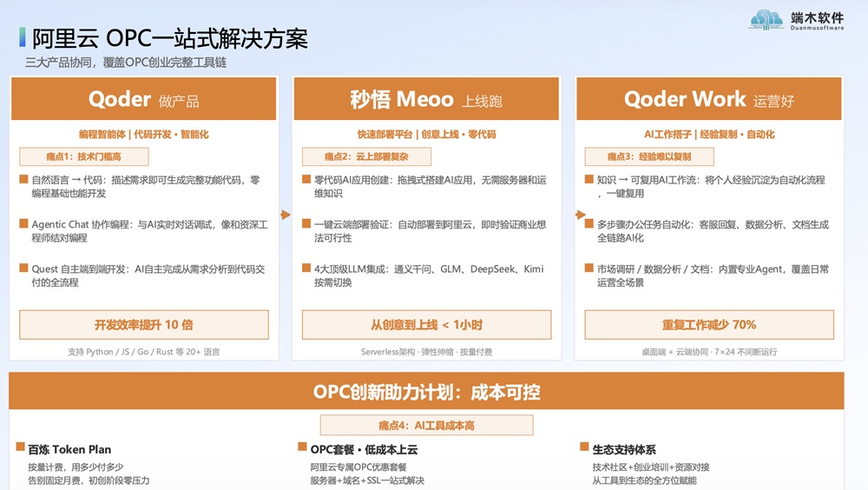Click the 重复工作减少 70% box
Image resolution: width=868 pixels, height=490 pixels.
(x=709, y=325)
